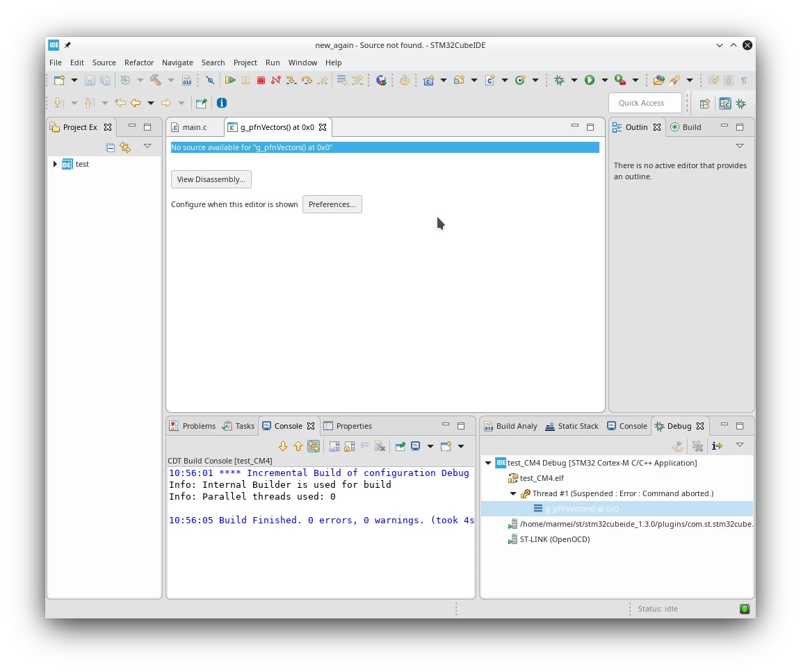
Task: Collapse the test_CM4 Debug launch node
Action: [488, 463]
